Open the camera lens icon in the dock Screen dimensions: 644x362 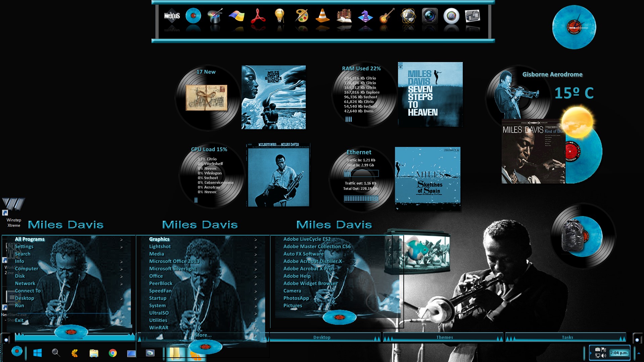point(430,16)
